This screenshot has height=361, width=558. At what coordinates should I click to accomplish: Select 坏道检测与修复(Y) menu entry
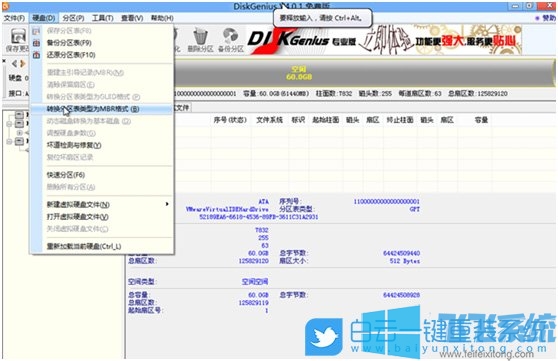tap(74, 145)
